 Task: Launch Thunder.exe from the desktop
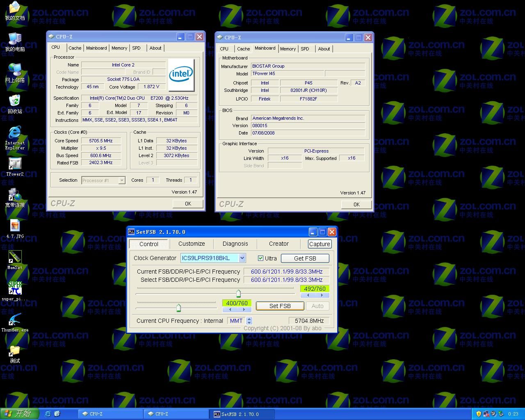pyautogui.click(x=15, y=322)
